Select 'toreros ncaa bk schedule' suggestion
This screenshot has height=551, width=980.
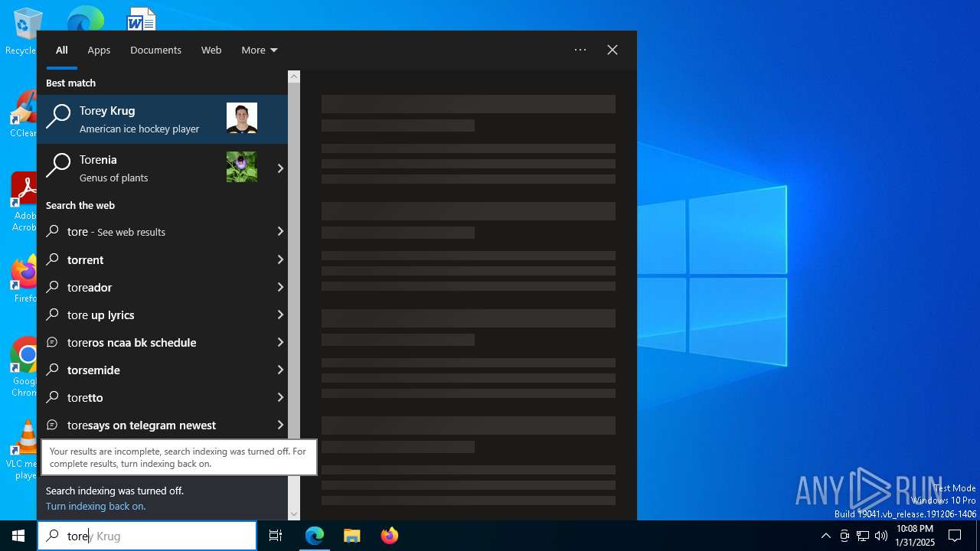click(155, 342)
